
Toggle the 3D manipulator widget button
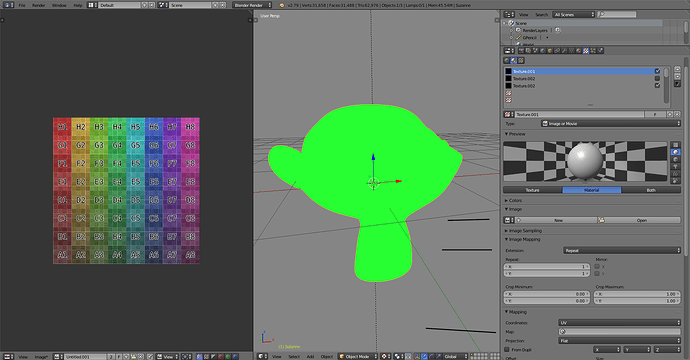coord(417,356)
